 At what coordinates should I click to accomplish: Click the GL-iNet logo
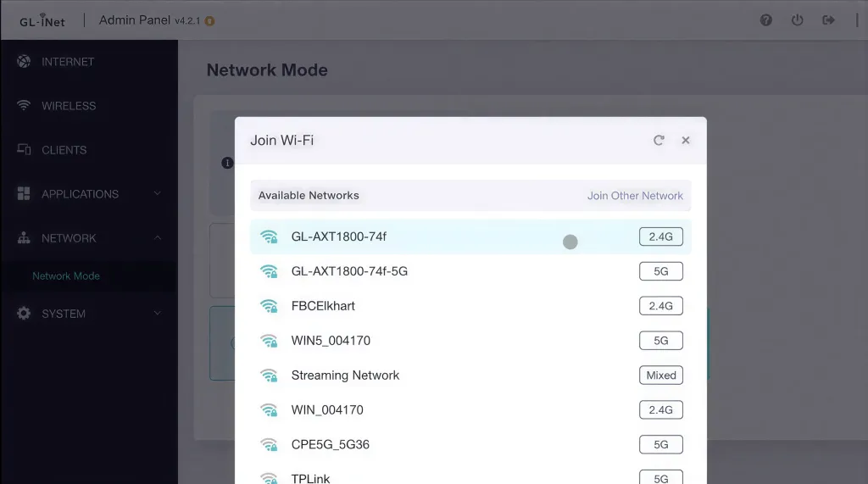point(42,20)
